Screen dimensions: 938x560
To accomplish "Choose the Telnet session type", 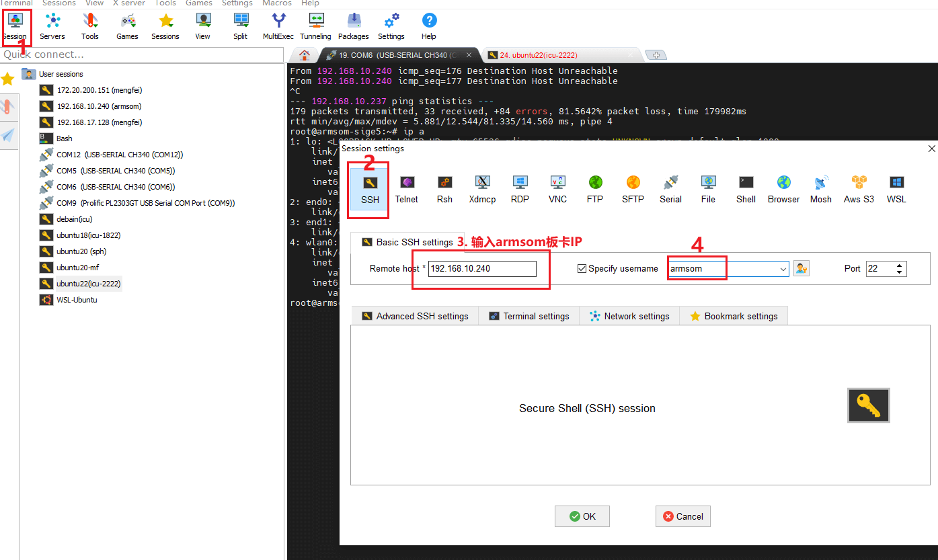I will pyautogui.click(x=406, y=188).
